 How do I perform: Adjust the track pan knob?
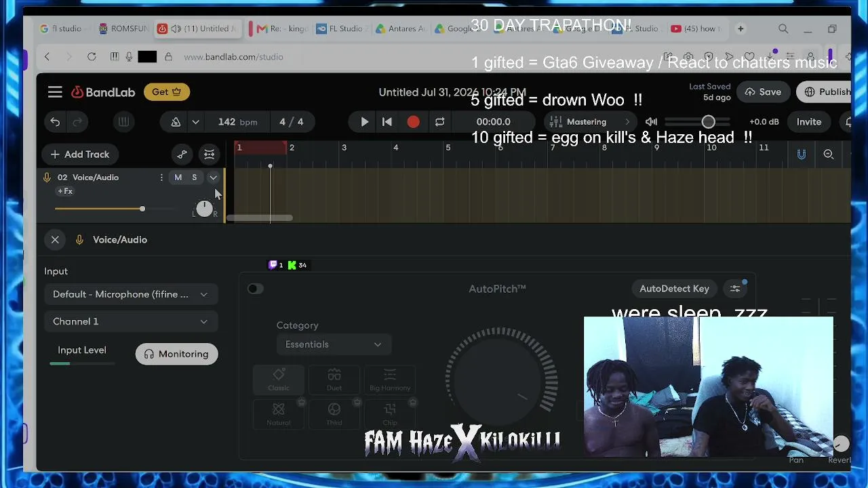pos(204,209)
